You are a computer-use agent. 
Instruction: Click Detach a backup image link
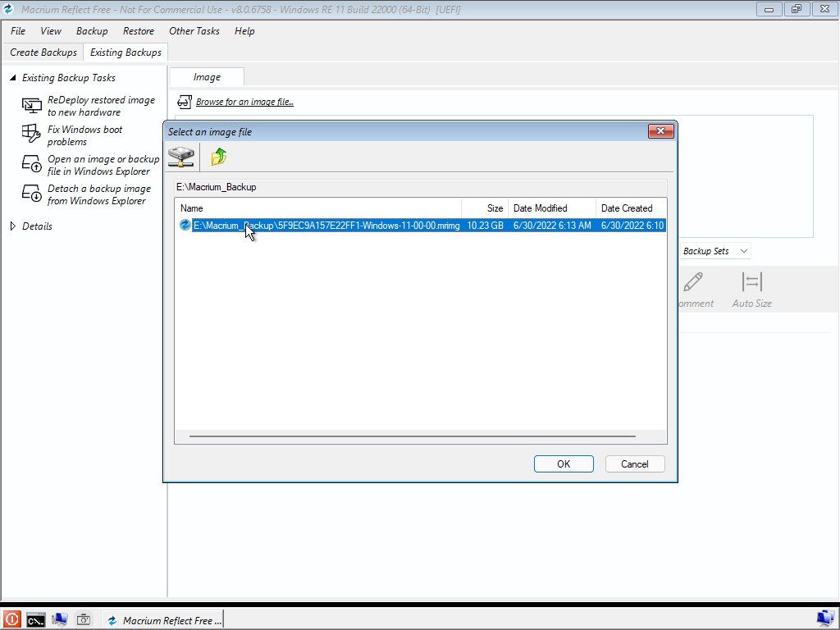[x=99, y=194]
